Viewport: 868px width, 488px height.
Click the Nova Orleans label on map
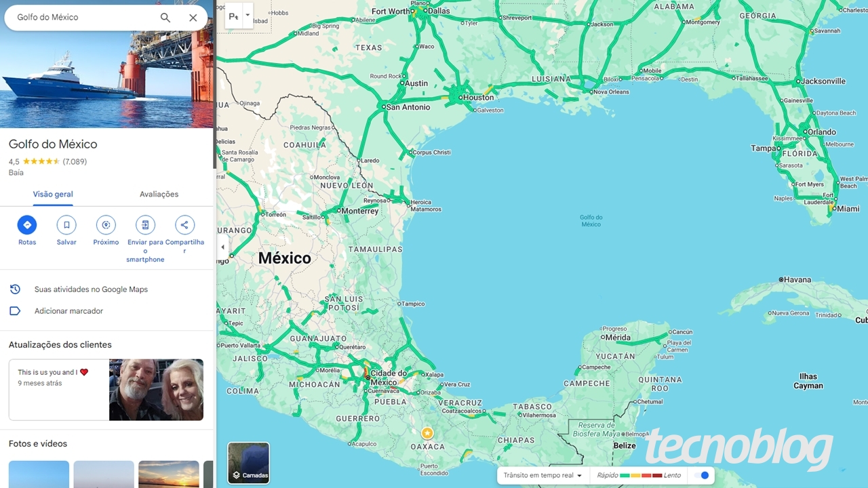611,92
